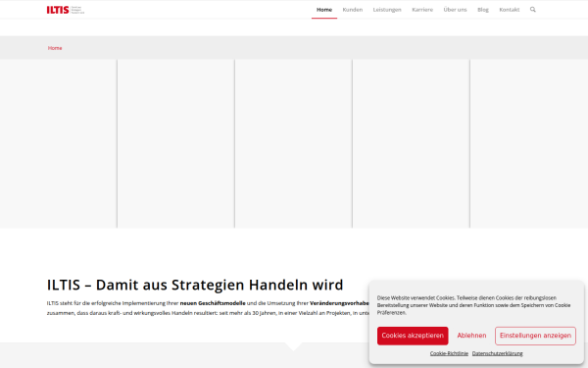Click the ILTIS logo in header
This screenshot has height=368, width=588.
point(66,10)
